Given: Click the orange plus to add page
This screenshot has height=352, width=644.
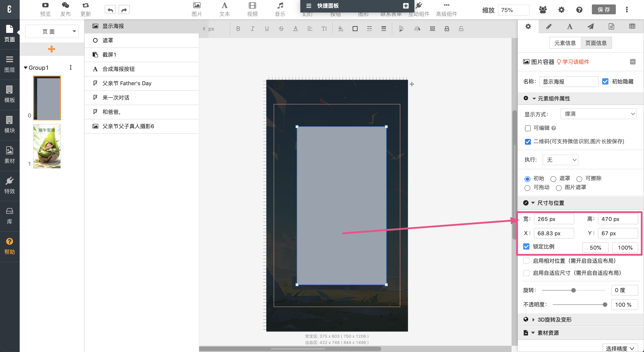Looking at the screenshot, I should [51, 49].
